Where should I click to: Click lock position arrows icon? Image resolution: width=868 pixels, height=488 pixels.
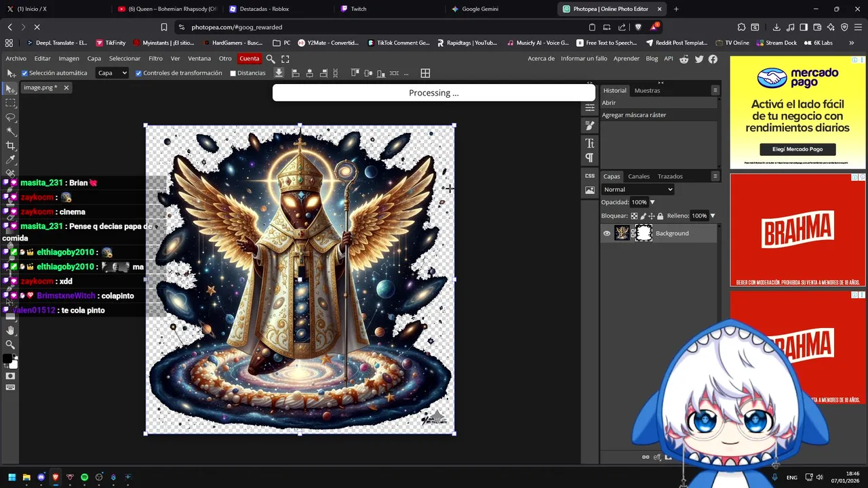point(651,216)
